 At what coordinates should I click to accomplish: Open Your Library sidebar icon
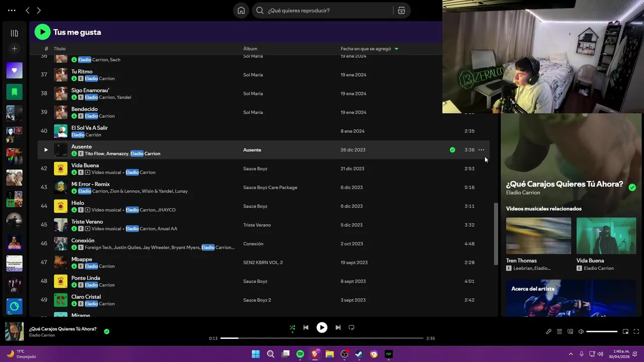point(14,33)
